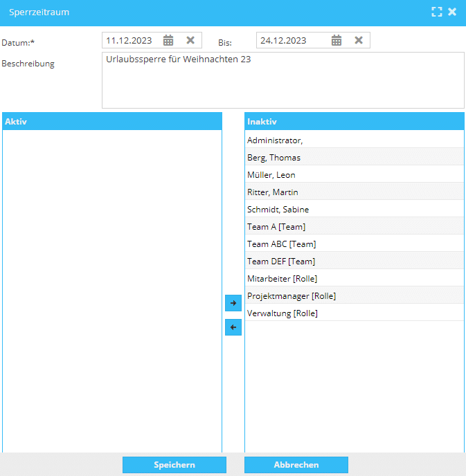Edit the Beschreibung text area
Image resolution: width=466 pixels, height=476 pixels.
click(x=283, y=80)
